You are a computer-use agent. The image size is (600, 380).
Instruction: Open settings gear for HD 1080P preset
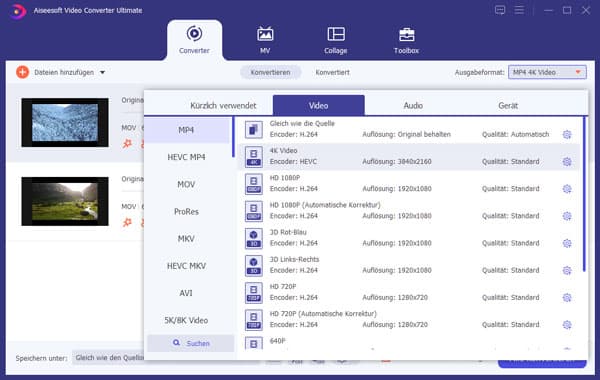(567, 189)
